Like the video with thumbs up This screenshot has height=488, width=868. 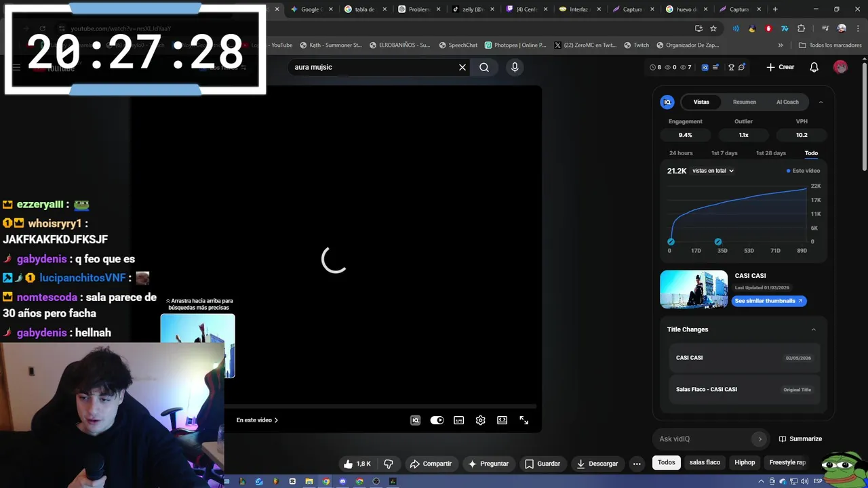[x=357, y=464]
